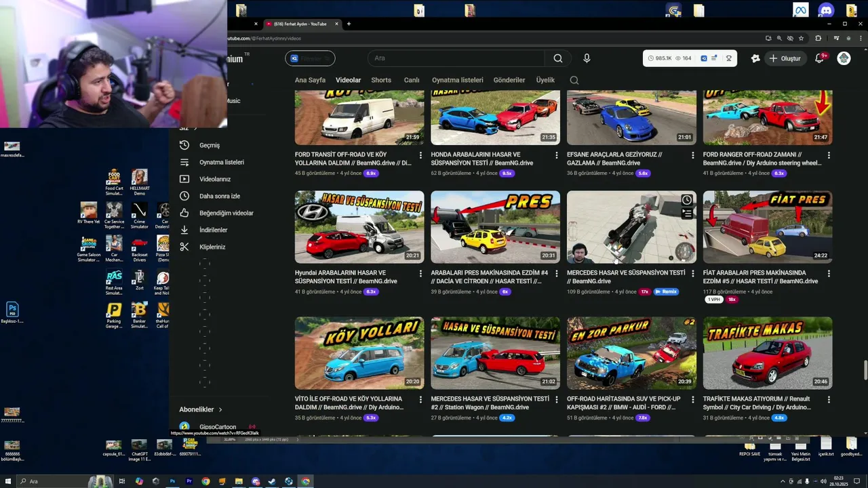868x488 pixels.
Task: Open Food Cart Simulator desktop shortcut
Action: pos(114,182)
